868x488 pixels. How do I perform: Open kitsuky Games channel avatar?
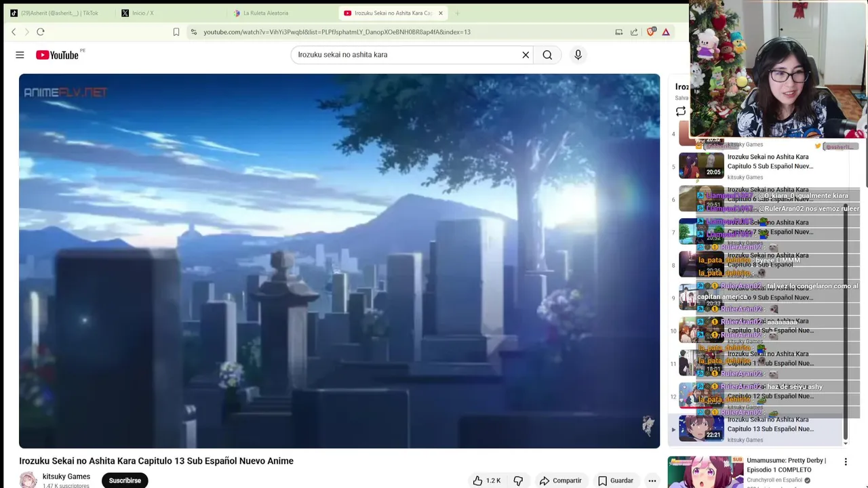28,480
